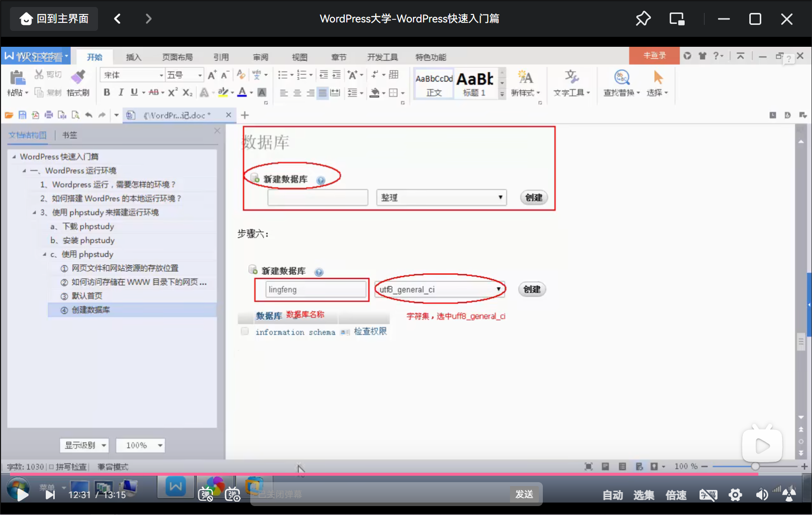This screenshot has width=812, height=515.
Task: Click the clear formatting icon
Action: (x=241, y=75)
